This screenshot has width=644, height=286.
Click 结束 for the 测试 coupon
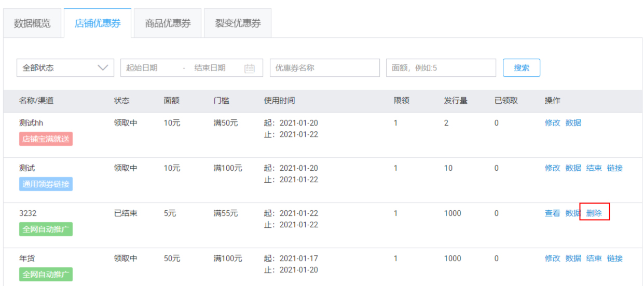click(594, 168)
